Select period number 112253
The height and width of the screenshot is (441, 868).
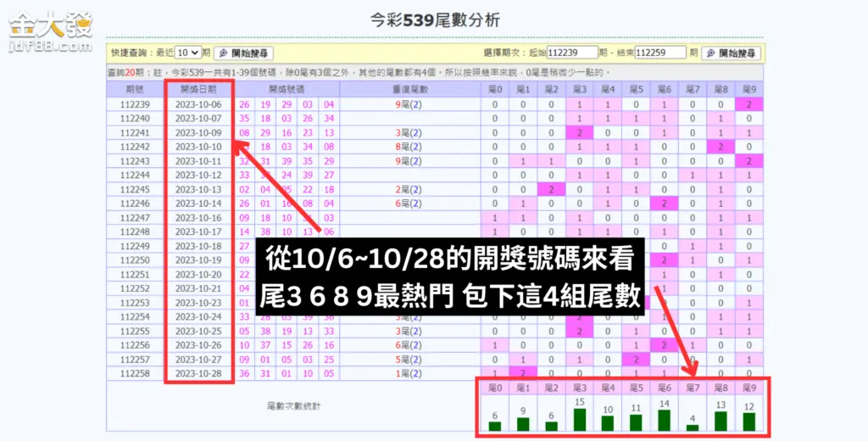135,303
